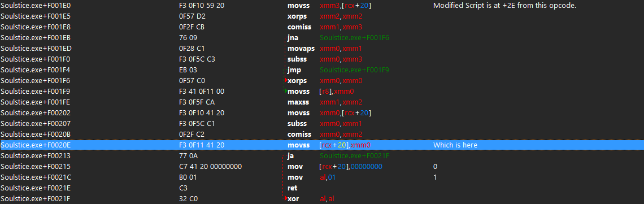Click the highlighted operand [rcx+20],xmm0
Viewport: 644px width, 204px height.
point(346,145)
